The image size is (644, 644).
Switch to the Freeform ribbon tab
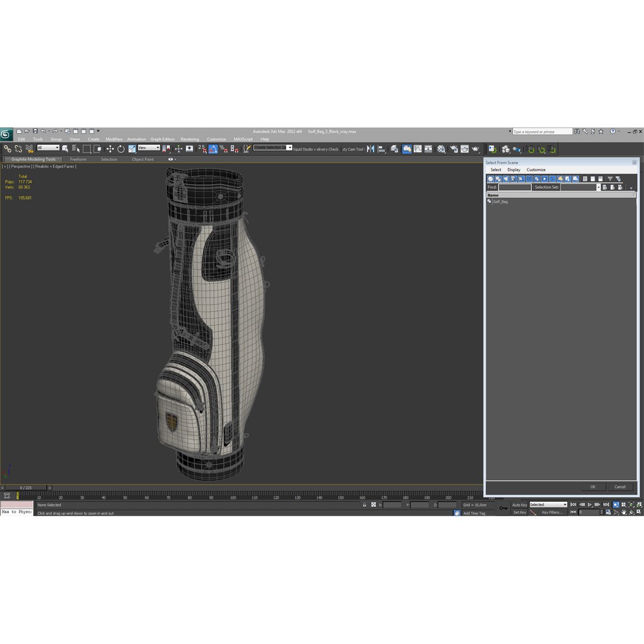coord(78,159)
